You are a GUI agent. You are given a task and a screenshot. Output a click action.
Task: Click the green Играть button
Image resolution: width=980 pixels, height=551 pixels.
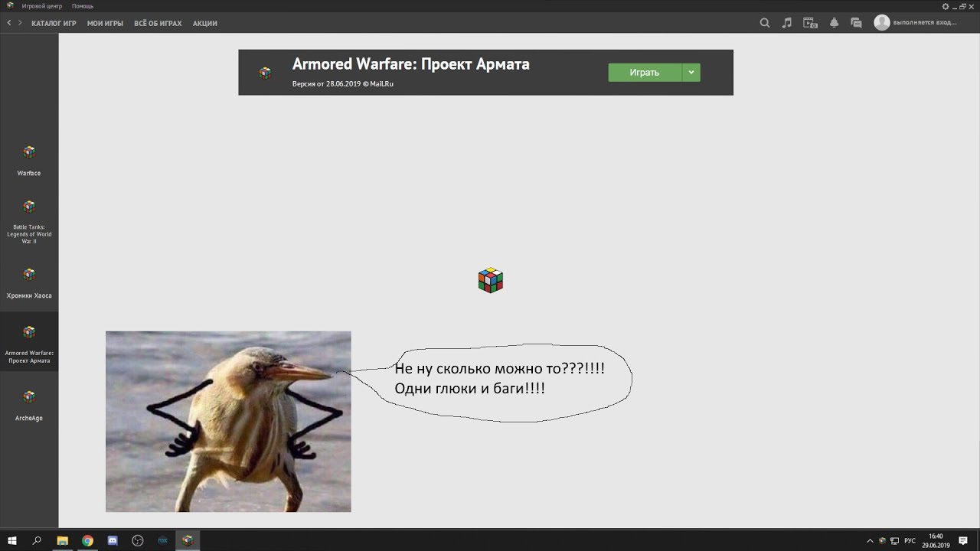click(645, 72)
